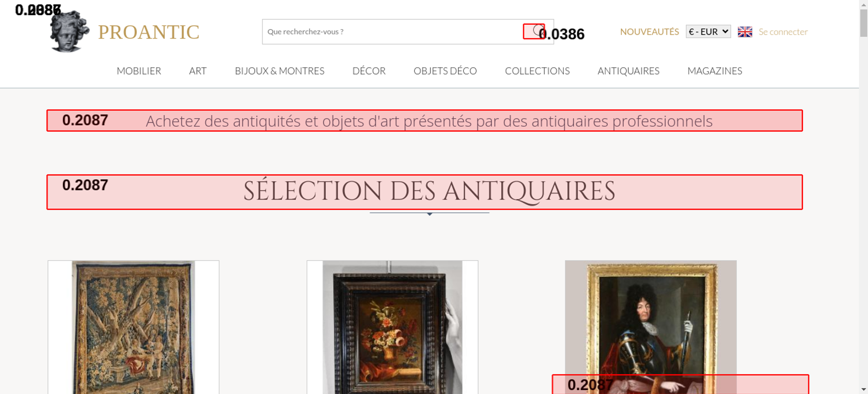The width and height of the screenshot is (868, 394).
Task: Open the flower still life painting thumbnail
Action: point(392,327)
